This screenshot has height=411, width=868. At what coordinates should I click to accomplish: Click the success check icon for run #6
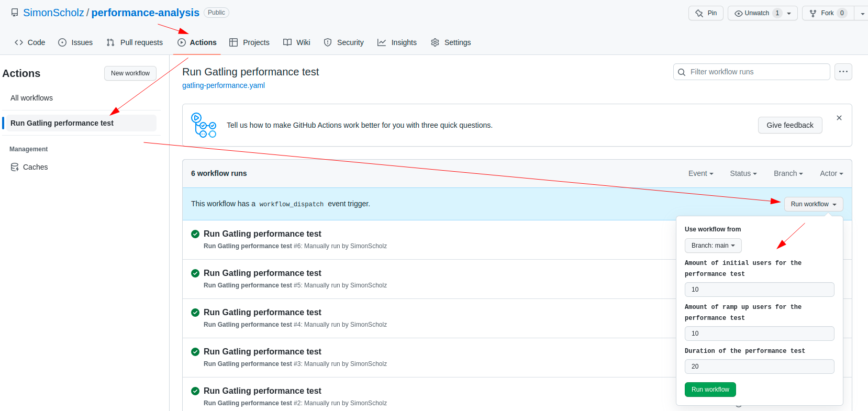pos(195,234)
